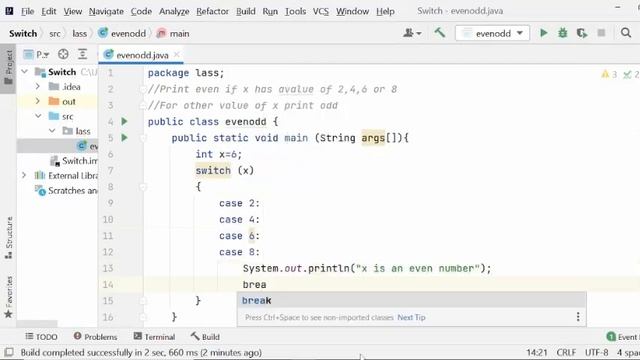Open the Build menu
The height and width of the screenshot is (360, 640).
[x=246, y=11]
